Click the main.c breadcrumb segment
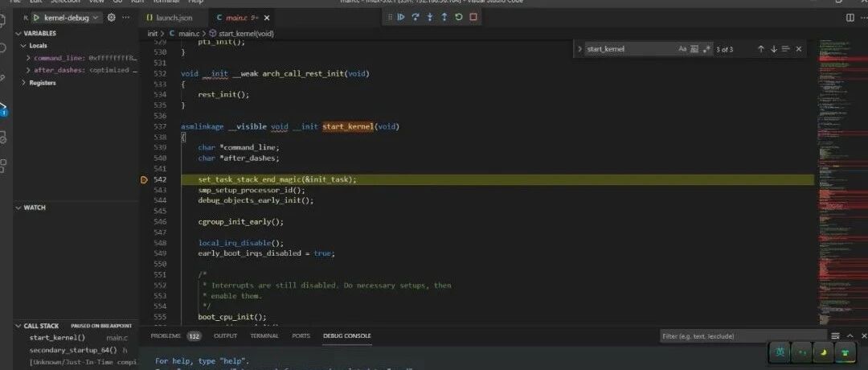868x370 pixels. (187, 33)
